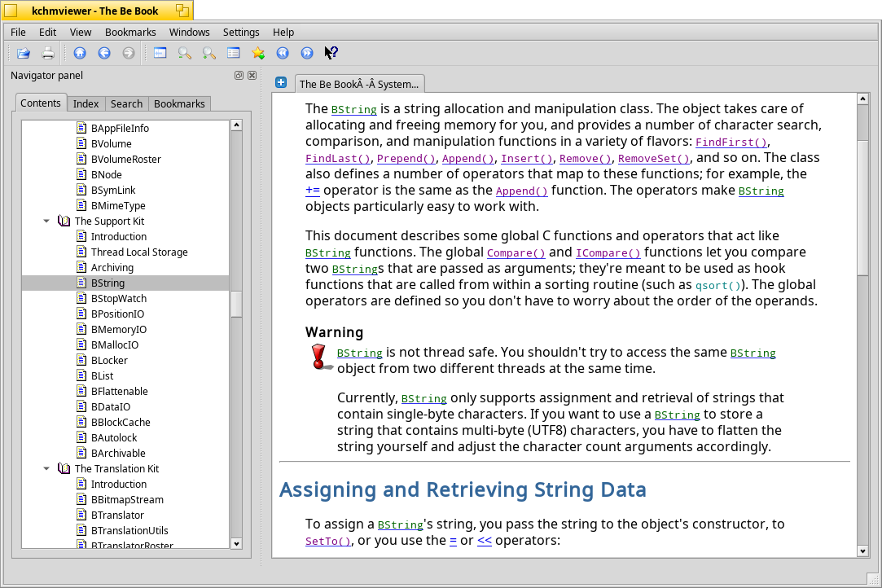Follow the FindLast() link

coord(337,159)
